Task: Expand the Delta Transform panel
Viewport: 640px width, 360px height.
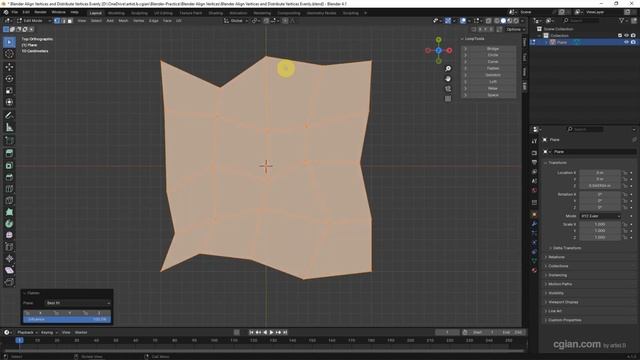Action: (567, 248)
